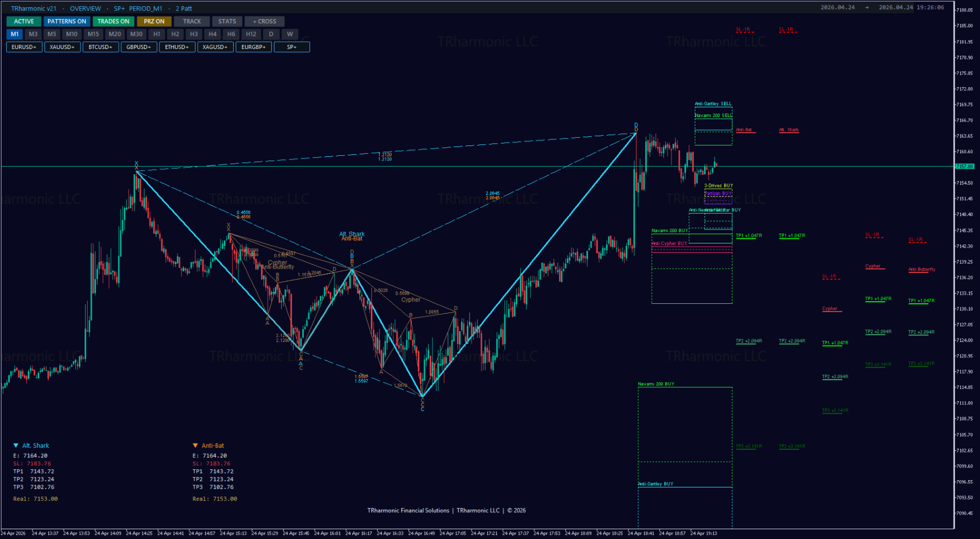Click the OVERVIEW label in header
The height and width of the screenshot is (539, 980).
pyautogui.click(x=86, y=9)
